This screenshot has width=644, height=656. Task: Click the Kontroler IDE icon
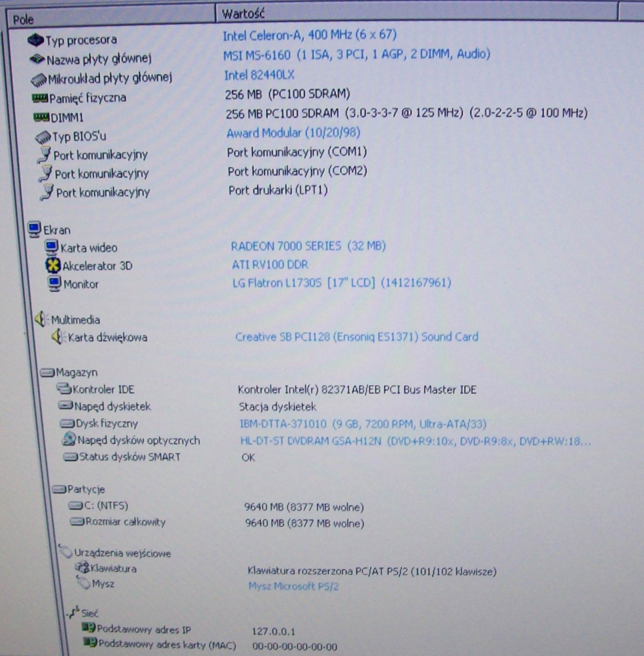[64, 388]
